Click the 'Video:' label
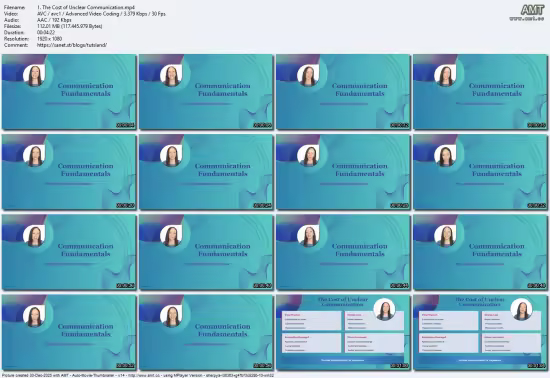Image resolution: width=550 pixels, height=378 pixels. (x=11, y=14)
